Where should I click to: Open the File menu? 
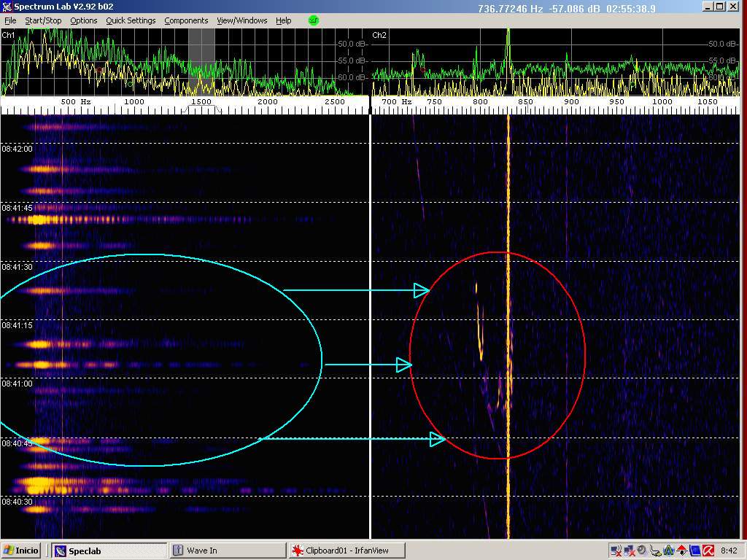pyautogui.click(x=10, y=20)
